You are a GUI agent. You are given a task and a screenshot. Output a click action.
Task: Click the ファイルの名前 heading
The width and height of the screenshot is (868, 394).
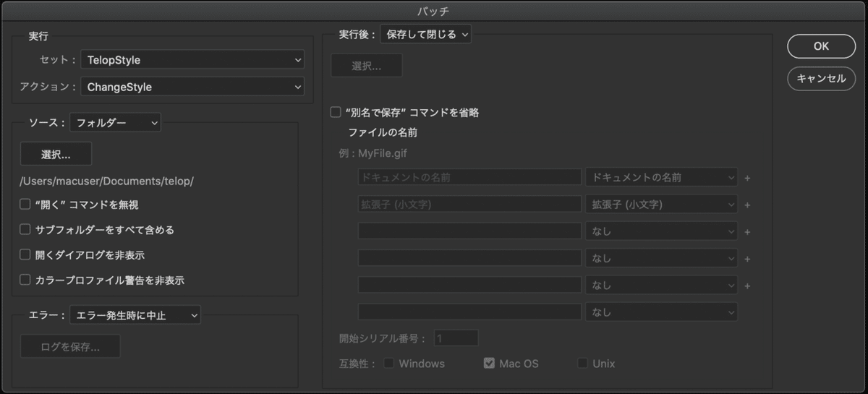[x=383, y=132]
